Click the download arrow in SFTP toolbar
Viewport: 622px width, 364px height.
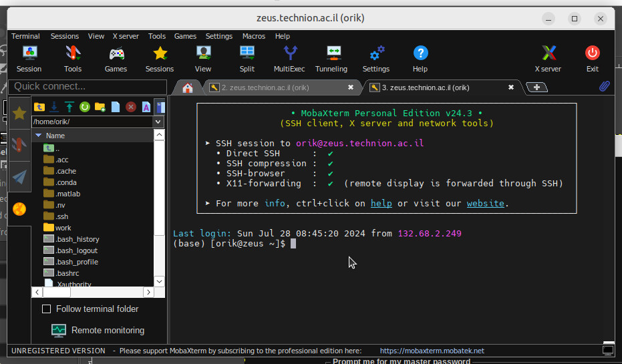click(54, 107)
